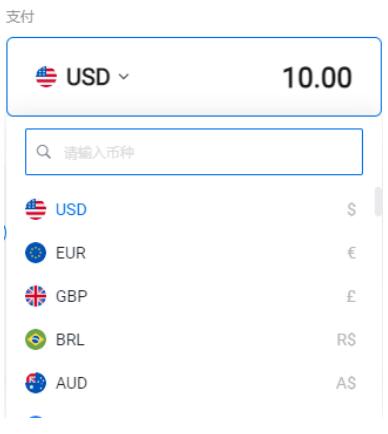Open the USD currency selector label
388x434 pixels.
pos(88,77)
